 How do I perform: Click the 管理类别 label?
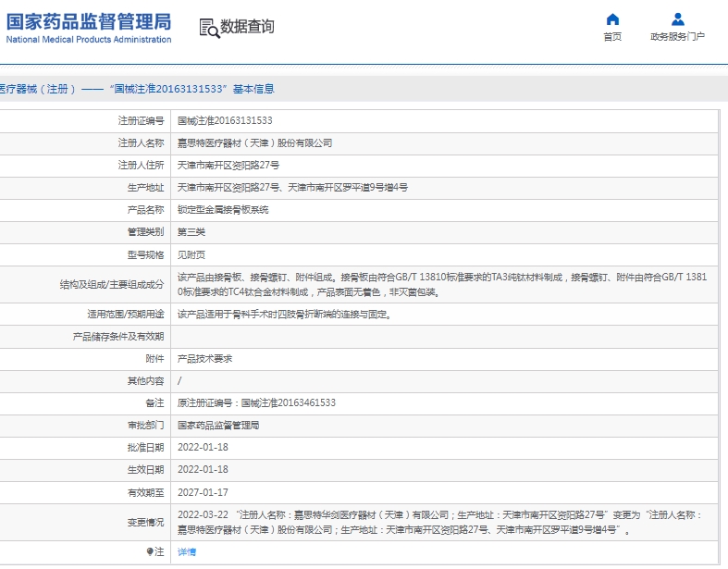point(145,232)
